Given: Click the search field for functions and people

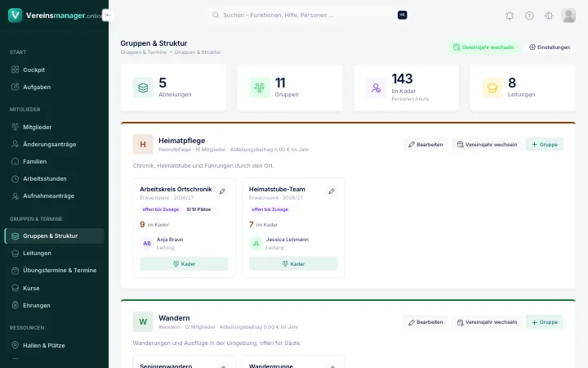Looking at the screenshot, I should [308, 15].
